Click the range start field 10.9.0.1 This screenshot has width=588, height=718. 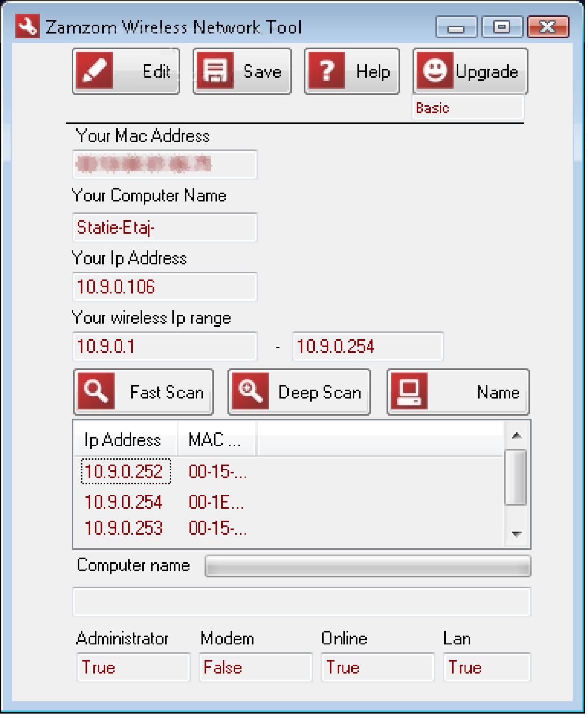165,347
